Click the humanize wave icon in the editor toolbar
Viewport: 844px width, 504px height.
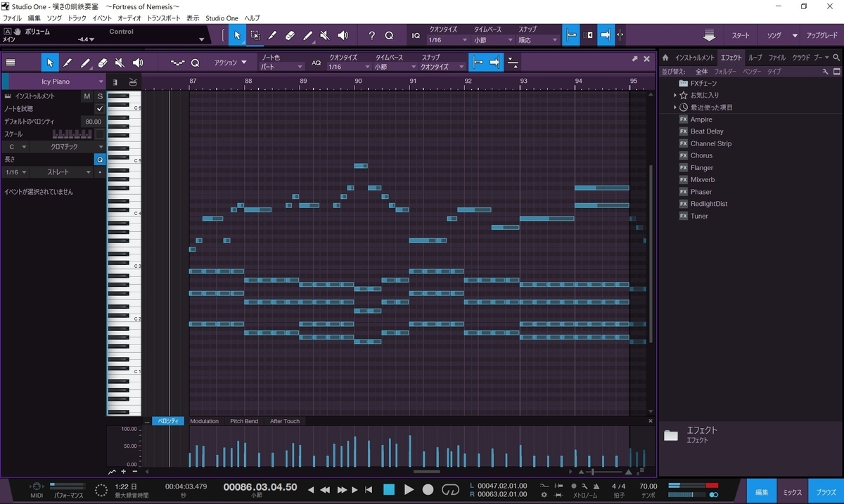click(x=177, y=63)
